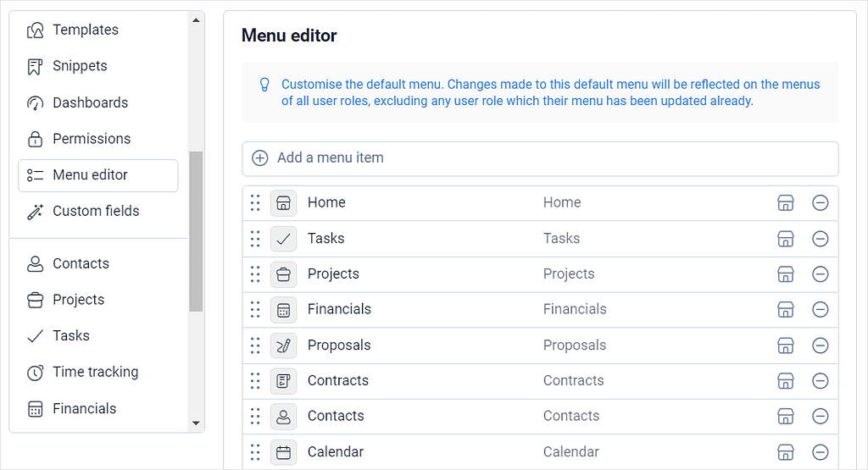Click the Proposals menu item label
The height and width of the screenshot is (470, 868).
pyautogui.click(x=339, y=345)
